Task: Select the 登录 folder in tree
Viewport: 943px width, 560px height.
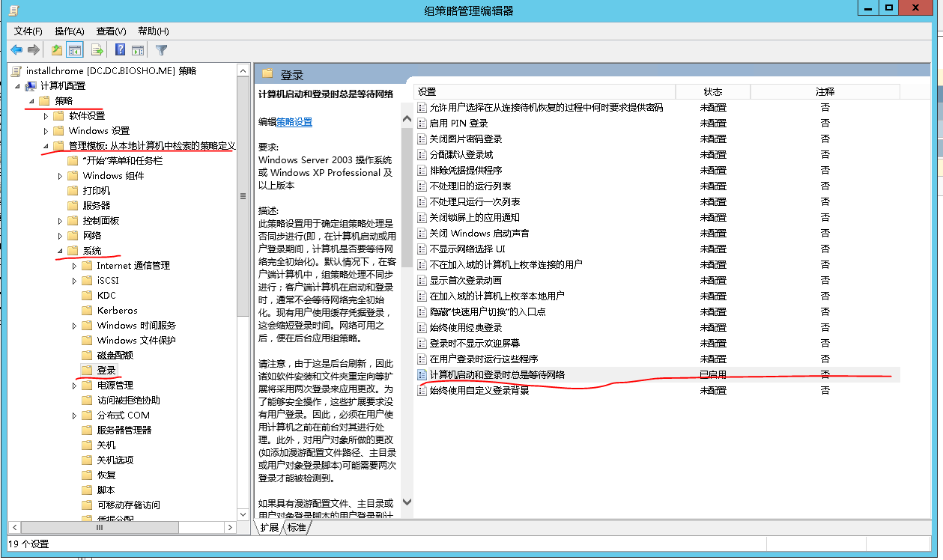Action: (106, 371)
